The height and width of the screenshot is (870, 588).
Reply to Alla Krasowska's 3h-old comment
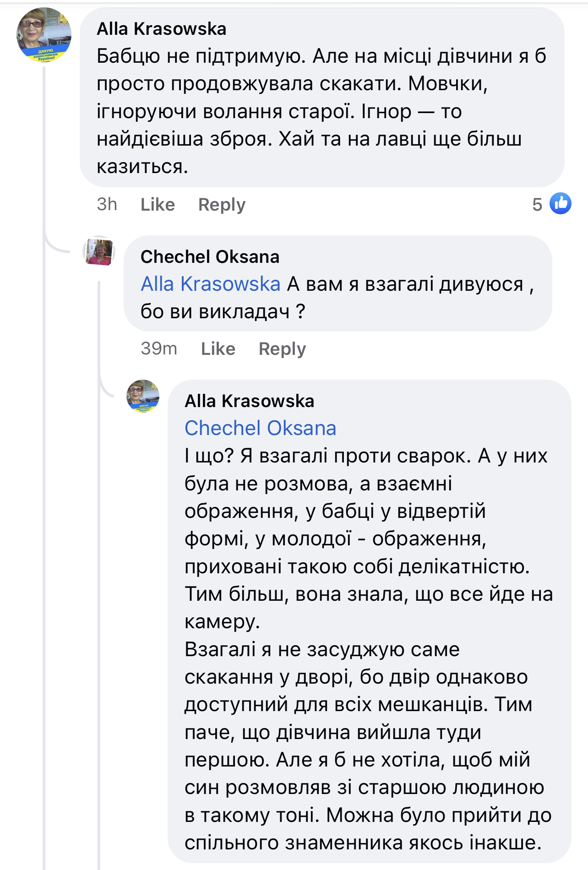[222, 205]
